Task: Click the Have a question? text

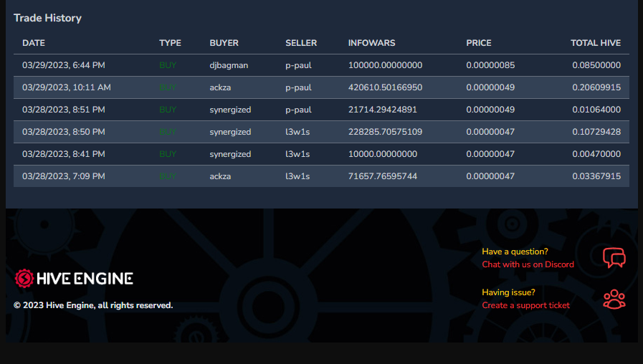Action: [515, 252]
